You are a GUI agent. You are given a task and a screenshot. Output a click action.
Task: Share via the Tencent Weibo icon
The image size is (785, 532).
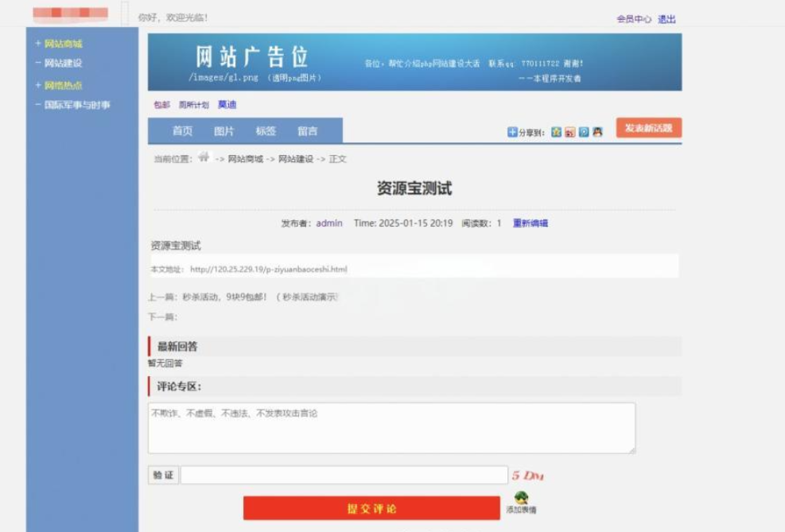pyautogui.click(x=568, y=132)
